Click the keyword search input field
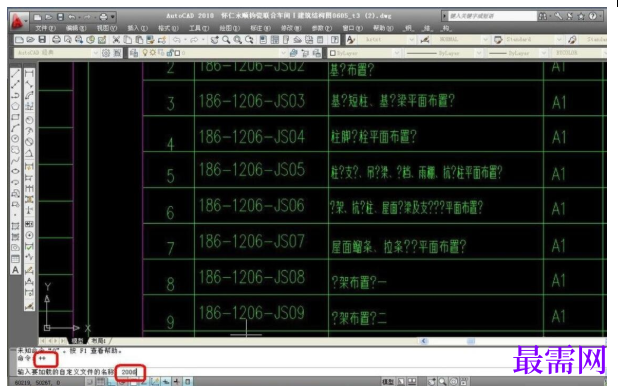The height and width of the screenshot is (391, 625). pyautogui.click(x=493, y=16)
